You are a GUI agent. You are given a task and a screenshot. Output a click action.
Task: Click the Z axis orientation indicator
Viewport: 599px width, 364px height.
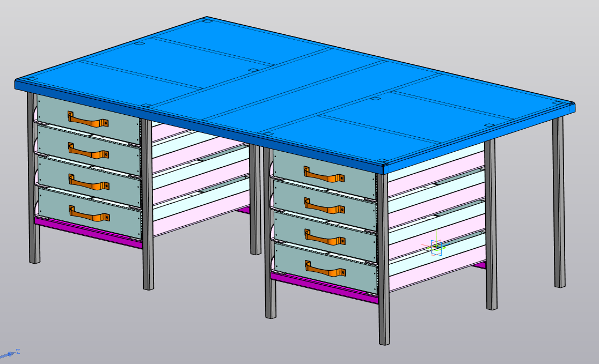click(10, 353)
